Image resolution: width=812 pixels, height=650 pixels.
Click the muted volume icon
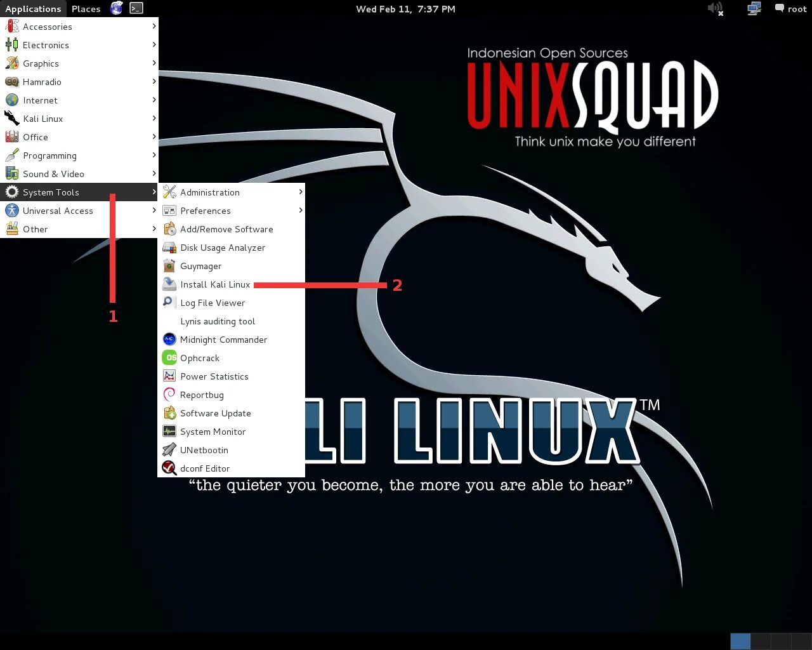click(716, 8)
